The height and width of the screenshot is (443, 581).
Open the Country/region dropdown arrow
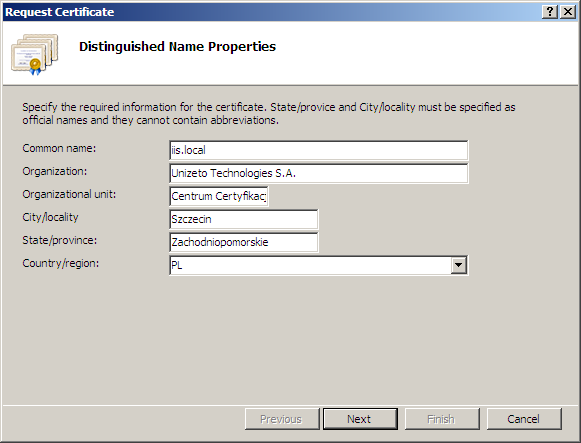coord(458,265)
